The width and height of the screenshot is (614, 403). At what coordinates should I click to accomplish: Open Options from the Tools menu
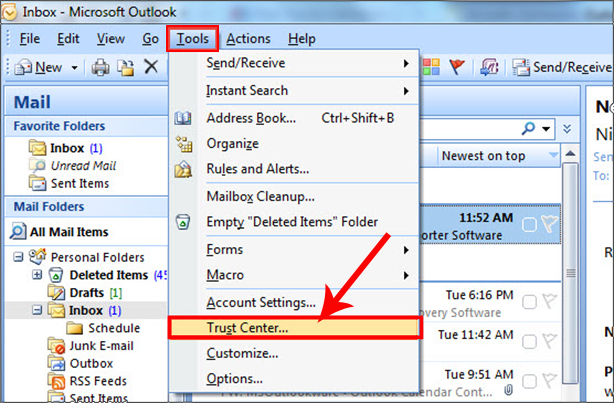pyautogui.click(x=235, y=379)
